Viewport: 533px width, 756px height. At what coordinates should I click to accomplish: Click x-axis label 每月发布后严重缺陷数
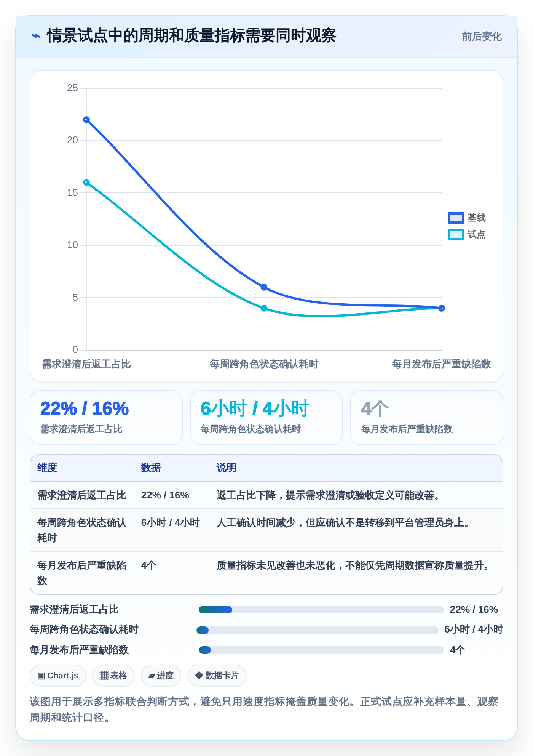click(442, 364)
